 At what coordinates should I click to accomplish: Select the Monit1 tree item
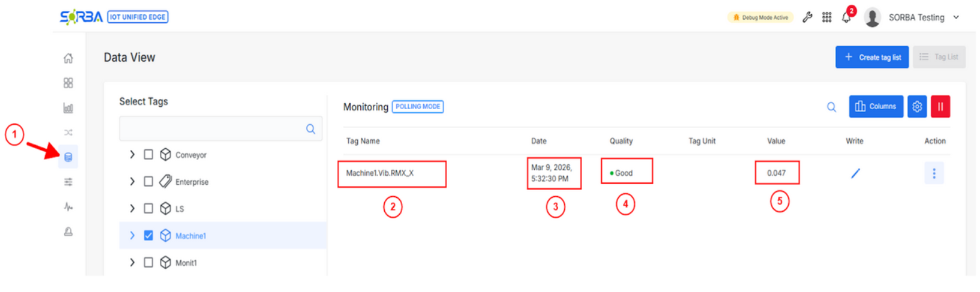[x=186, y=263]
